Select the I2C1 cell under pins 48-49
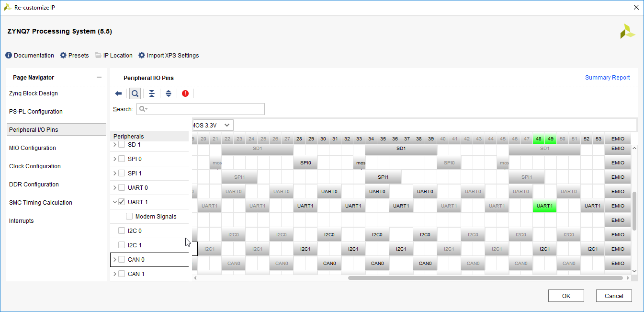The width and height of the screenshot is (644, 312). pyautogui.click(x=544, y=249)
